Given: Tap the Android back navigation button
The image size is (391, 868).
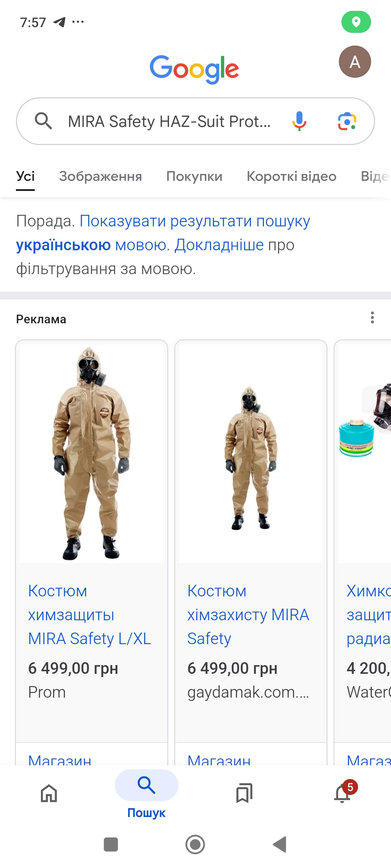Looking at the screenshot, I should 280,844.
